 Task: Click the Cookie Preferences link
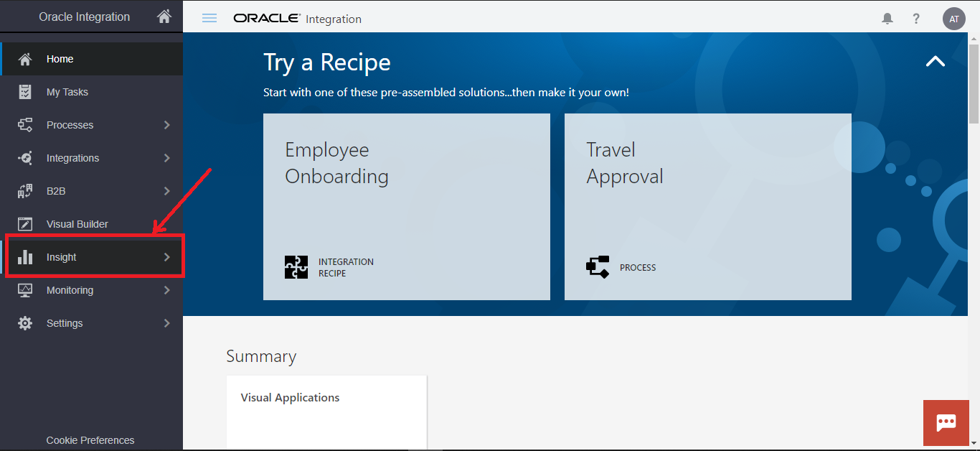click(x=90, y=440)
